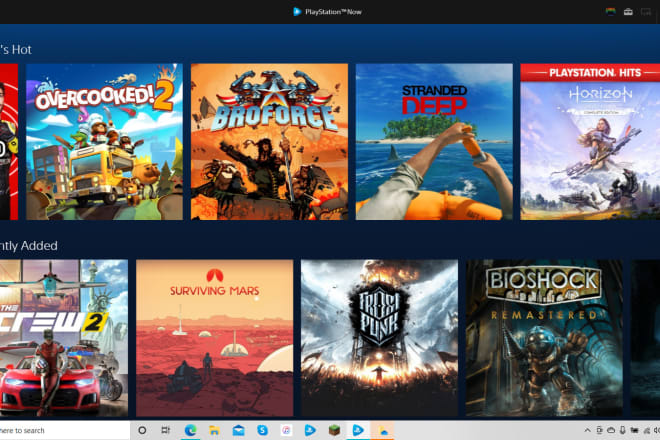The height and width of the screenshot is (440, 660).
Task: Click the PlayStation Now logo in title bar
Action: [297, 12]
